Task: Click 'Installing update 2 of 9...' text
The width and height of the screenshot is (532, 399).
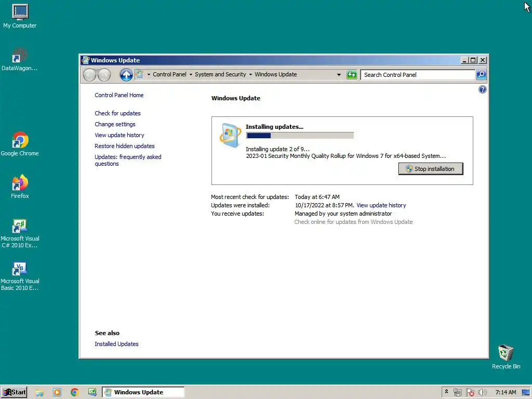Action: (x=277, y=149)
